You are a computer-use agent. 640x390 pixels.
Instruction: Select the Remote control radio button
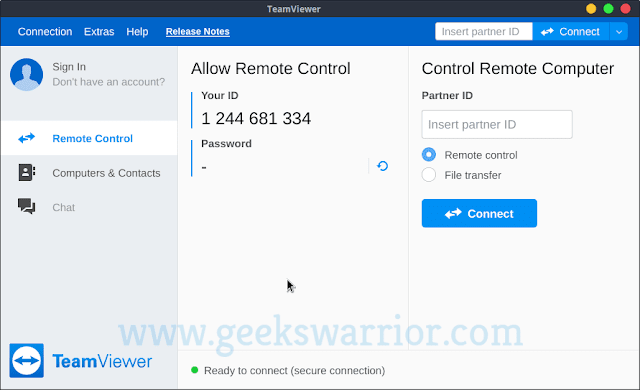pos(429,155)
